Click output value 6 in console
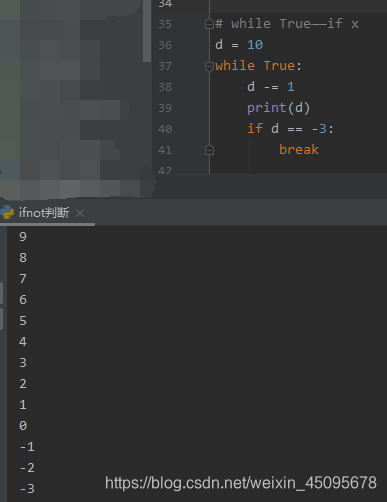 point(23,300)
